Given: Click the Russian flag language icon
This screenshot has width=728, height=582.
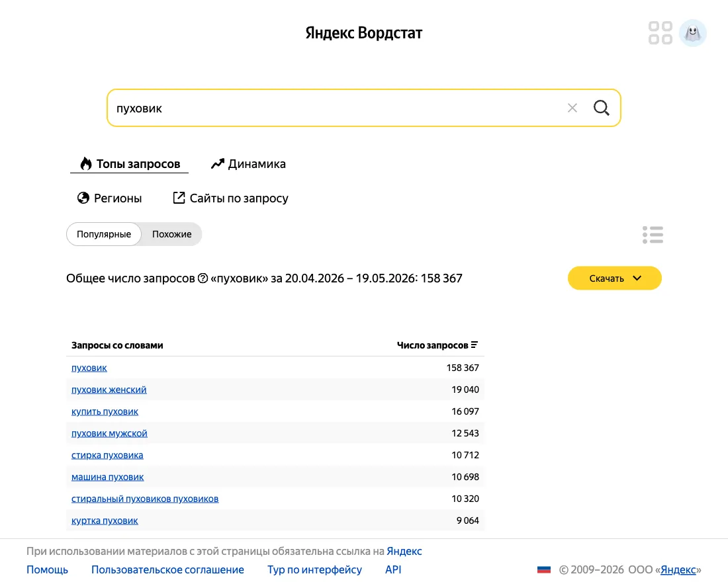Looking at the screenshot, I should pyautogui.click(x=543, y=570).
